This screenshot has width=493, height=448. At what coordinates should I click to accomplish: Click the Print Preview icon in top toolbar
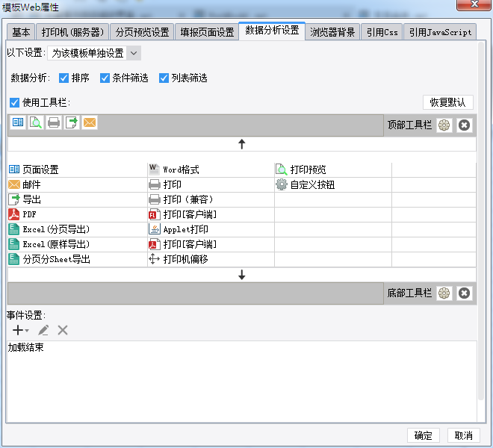(x=36, y=122)
